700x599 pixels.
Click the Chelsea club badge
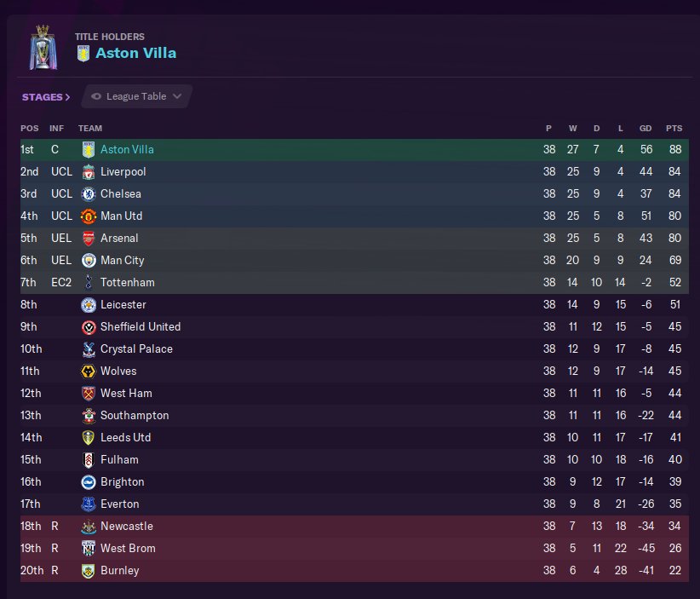(88, 194)
